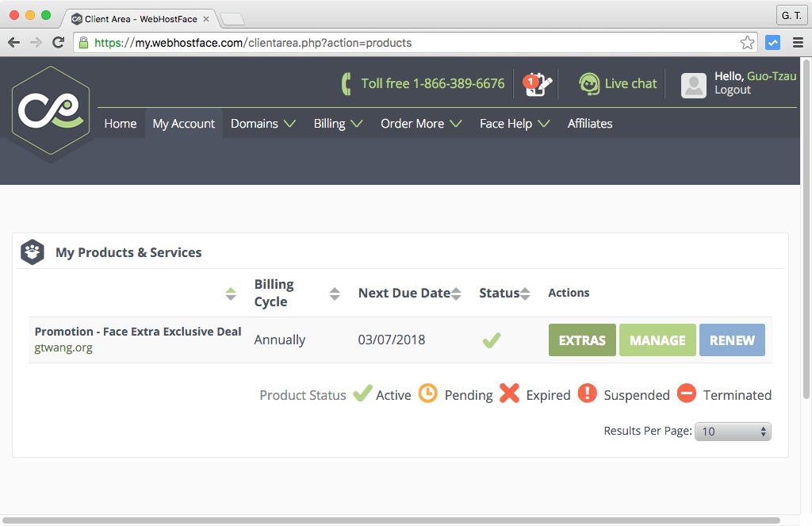Expand the Billing dropdown menu
The image size is (812, 526).
click(338, 124)
